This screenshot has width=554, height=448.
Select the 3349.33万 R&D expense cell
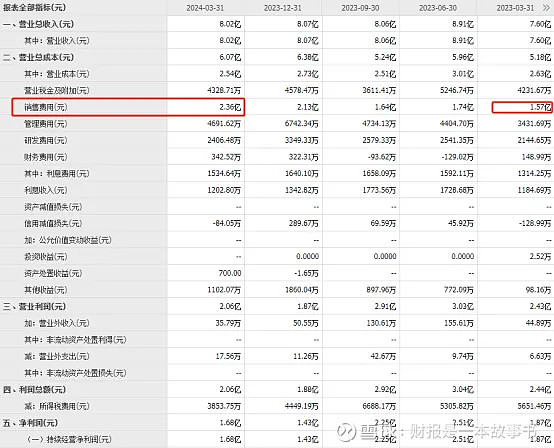302,140
